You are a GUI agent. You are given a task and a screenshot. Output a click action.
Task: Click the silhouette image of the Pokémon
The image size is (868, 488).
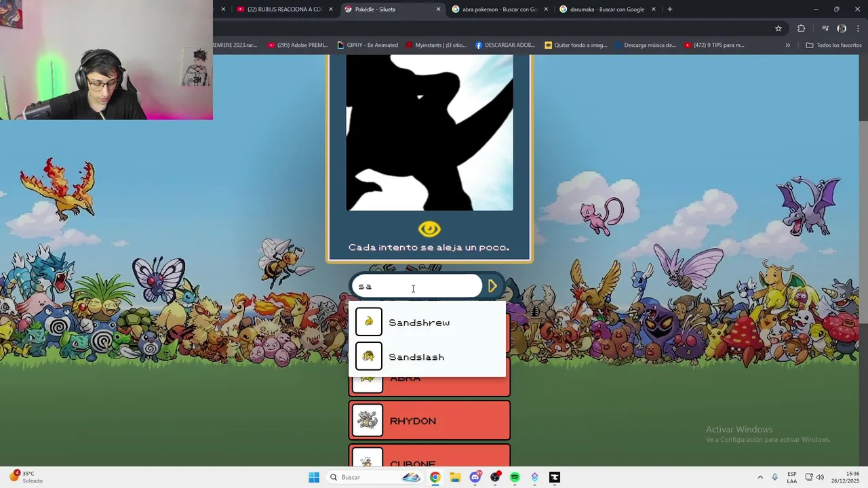(x=429, y=133)
